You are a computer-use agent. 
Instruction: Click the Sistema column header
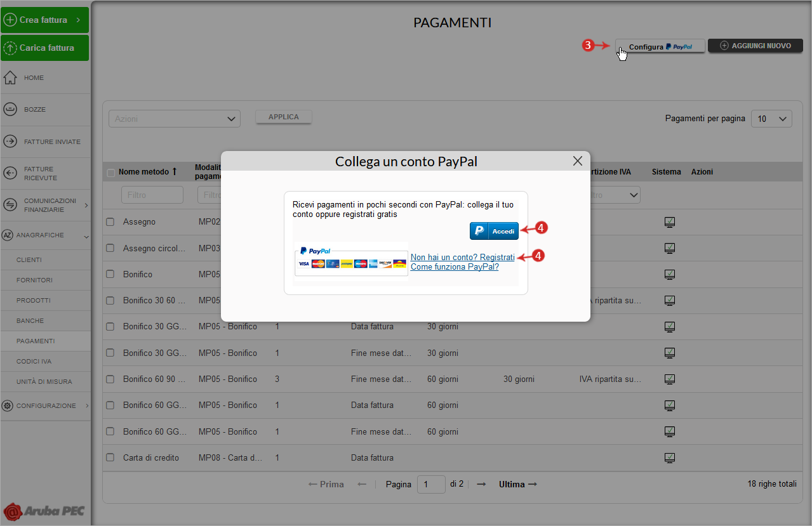click(666, 172)
